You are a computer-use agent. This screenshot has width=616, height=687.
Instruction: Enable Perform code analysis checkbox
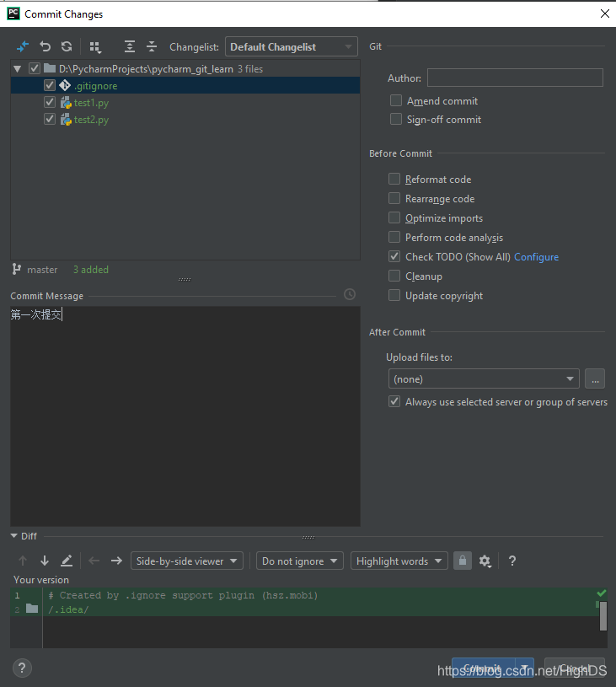click(x=394, y=237)
